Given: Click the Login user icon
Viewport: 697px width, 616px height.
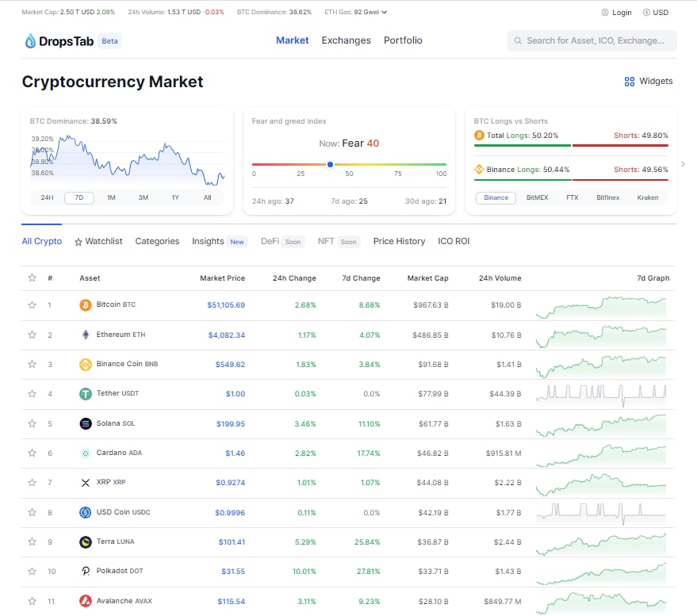Looking at the screenshot, I should point(604,13).
